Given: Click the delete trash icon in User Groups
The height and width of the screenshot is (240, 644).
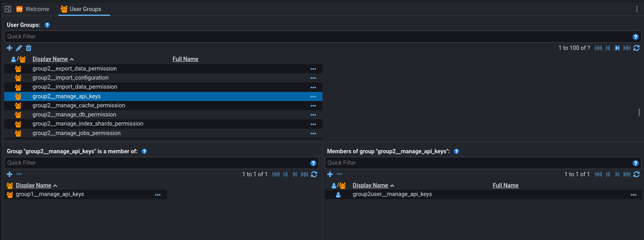Looking at the screenshot, I should pos(29,48).
